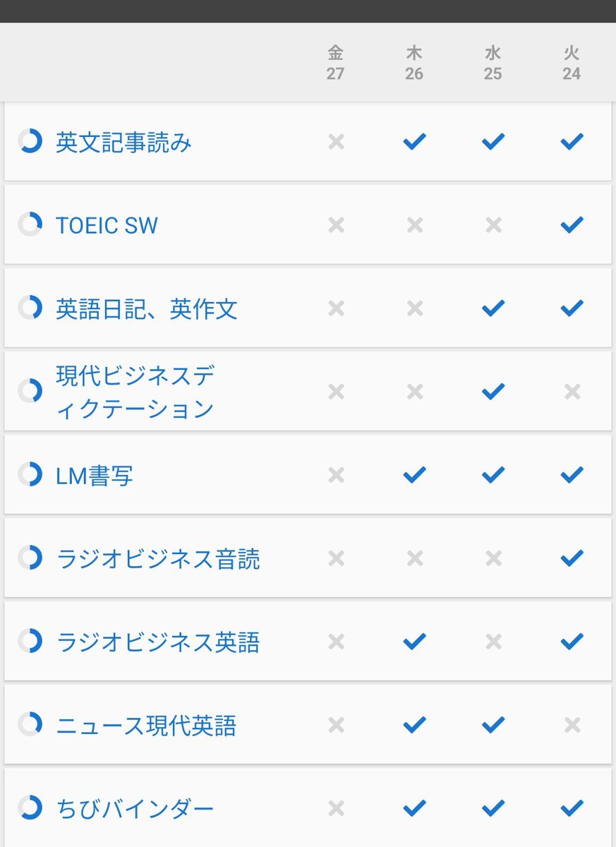Screen dimensions: 616x847
Task: Open the ちびバインダー habit name
Action: click(x=135, y=809)
